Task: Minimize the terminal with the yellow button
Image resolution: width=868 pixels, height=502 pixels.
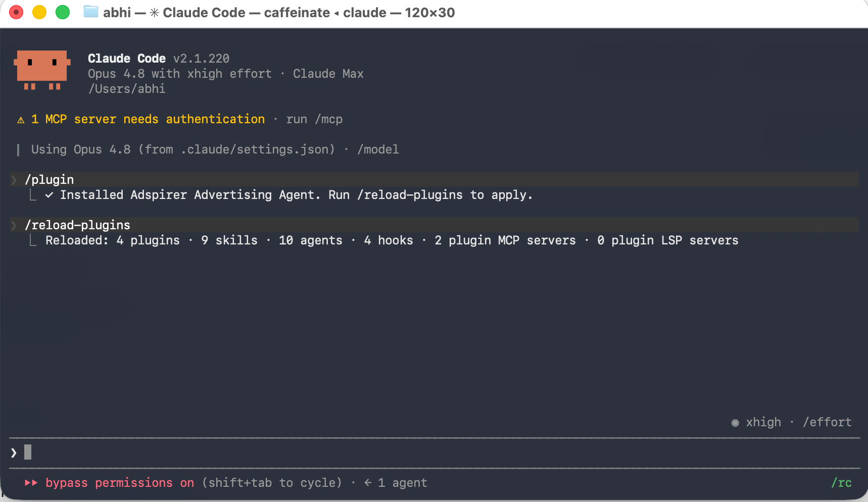Action: pyautogui.click(x=39, y=12)
